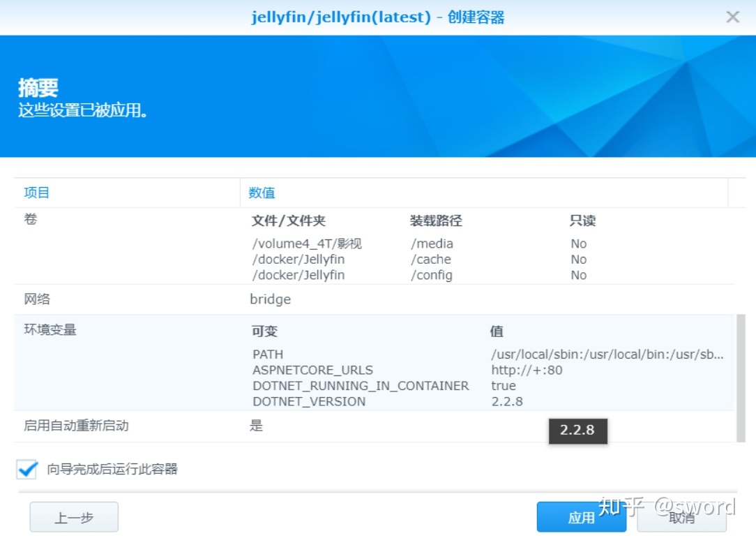The height and width of the screenshot is (538, 756).
Task: Click the /cache mount path
Action: pyautogui.click(x=431, y=259)
